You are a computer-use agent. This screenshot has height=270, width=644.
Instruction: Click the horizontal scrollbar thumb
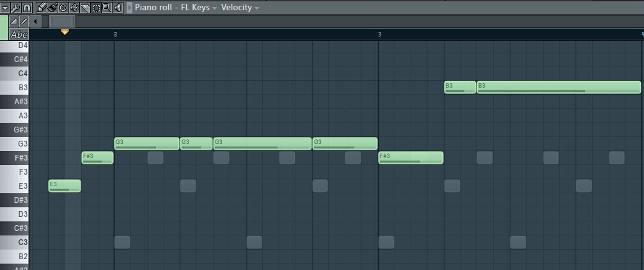[62, 21]
